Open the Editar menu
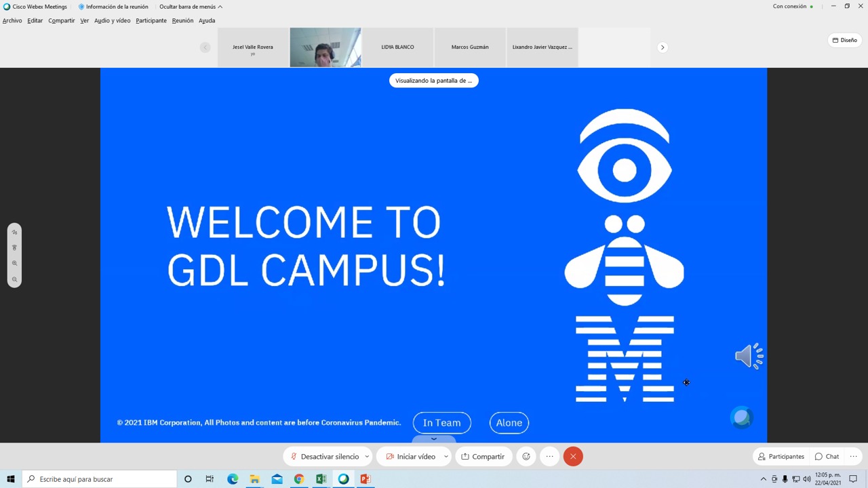The width and height of the screenshot is (868, 488). point(35,20)
